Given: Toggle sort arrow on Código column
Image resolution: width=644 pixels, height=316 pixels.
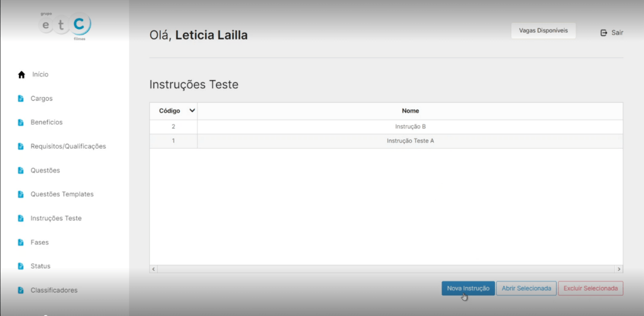Looking at the screenshot, I should [192, 111].
